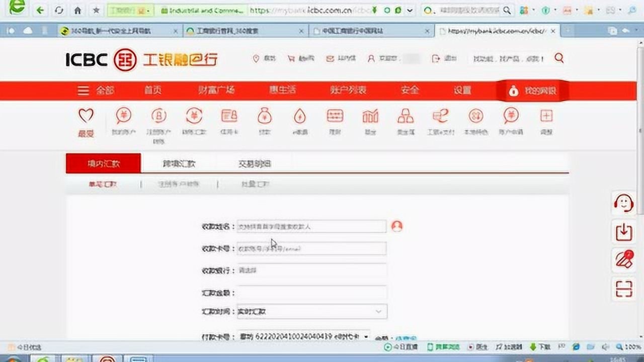This screenshot has height=362, width=644.
Task: Switch to the 交易明细 tab
Action: click(255, 164)
